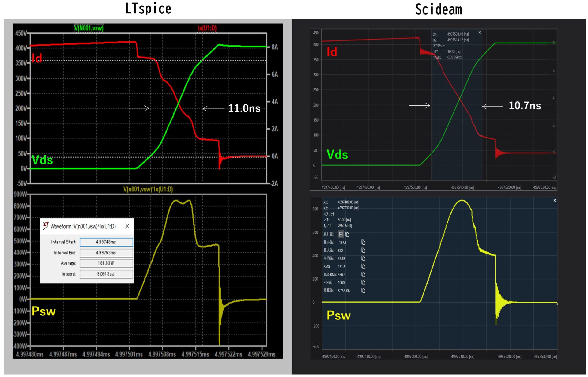588x377 pixels.
Task: Copy the 積算値 value 8.75E-06
Action: (363, 290)
